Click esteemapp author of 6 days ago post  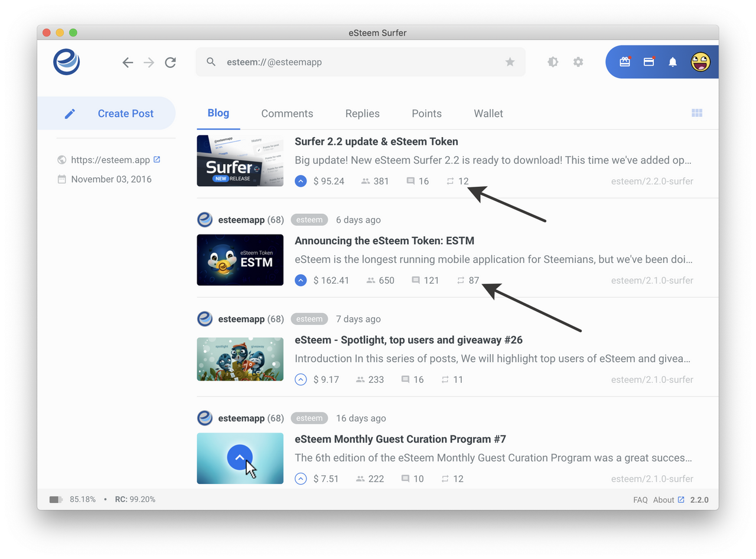click(242, 220)
